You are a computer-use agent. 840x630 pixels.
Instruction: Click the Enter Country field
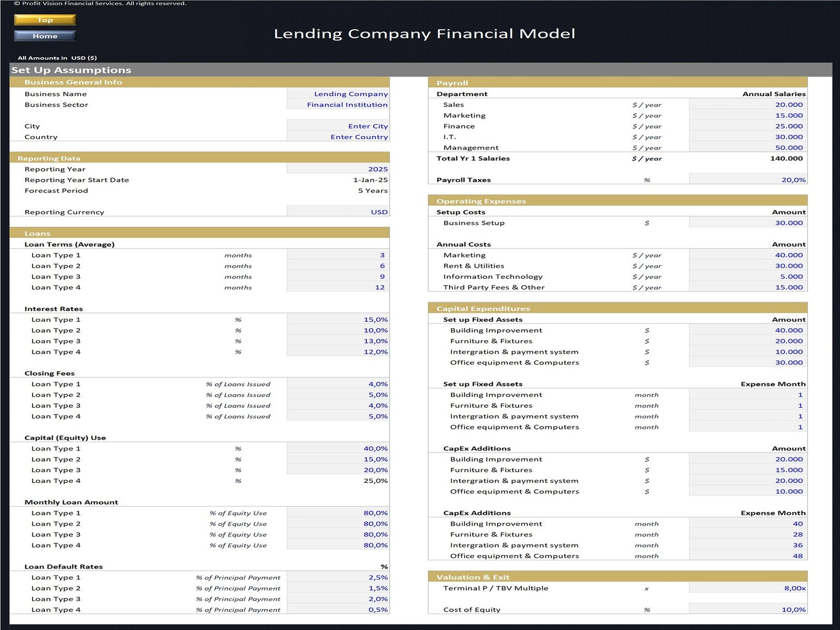pyautogui.click(x=338, y=137)
